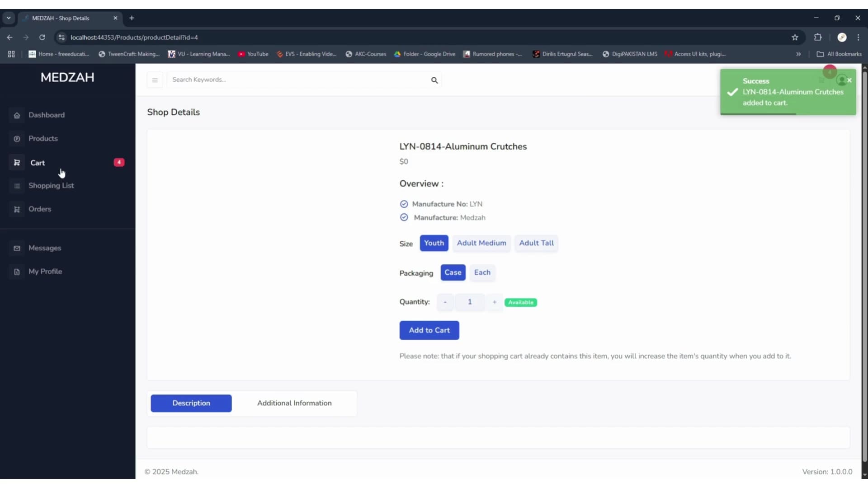Choose Case packaging
Image resolution: width=868 pixels, height=488 pixels.
[453, 272]
